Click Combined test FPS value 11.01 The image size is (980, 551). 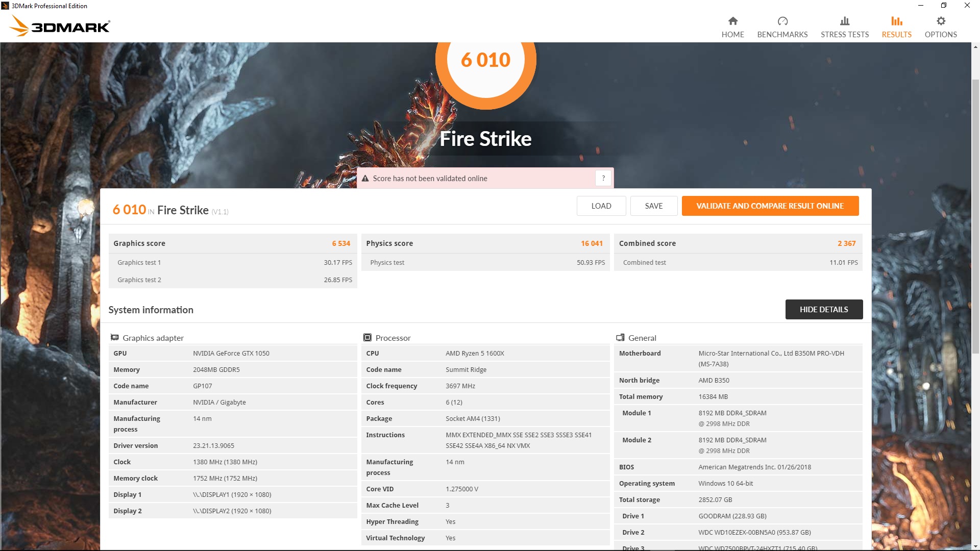(x=843, y=263)
